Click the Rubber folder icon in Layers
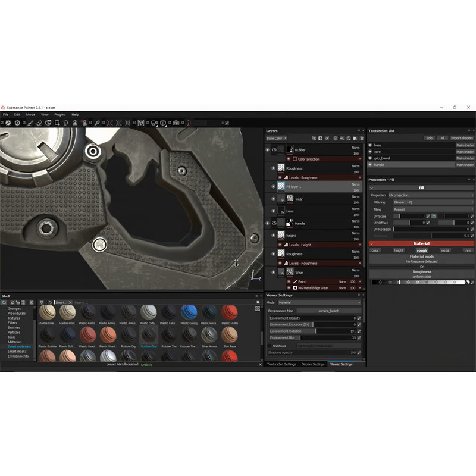 click(x=274, y=150)
